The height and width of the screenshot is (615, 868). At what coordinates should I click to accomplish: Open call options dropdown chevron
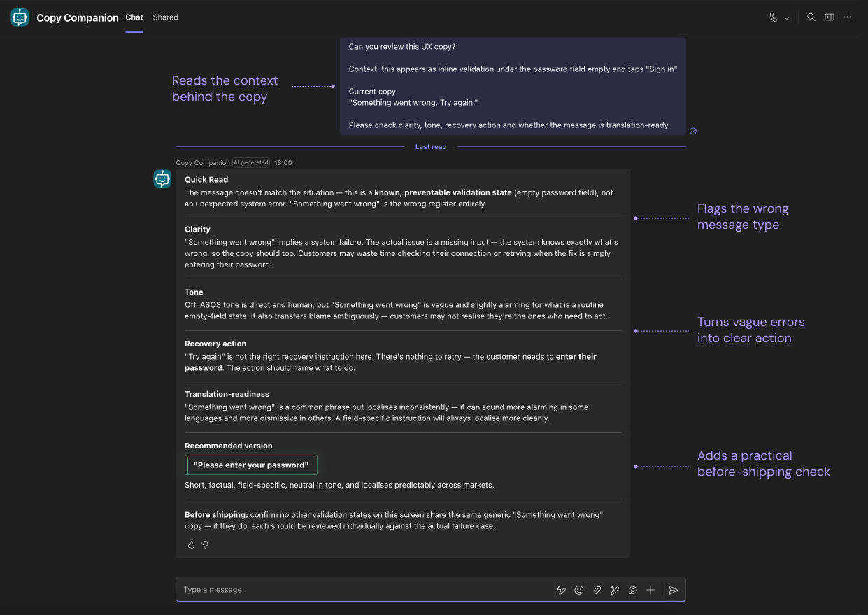coord(787,18)
